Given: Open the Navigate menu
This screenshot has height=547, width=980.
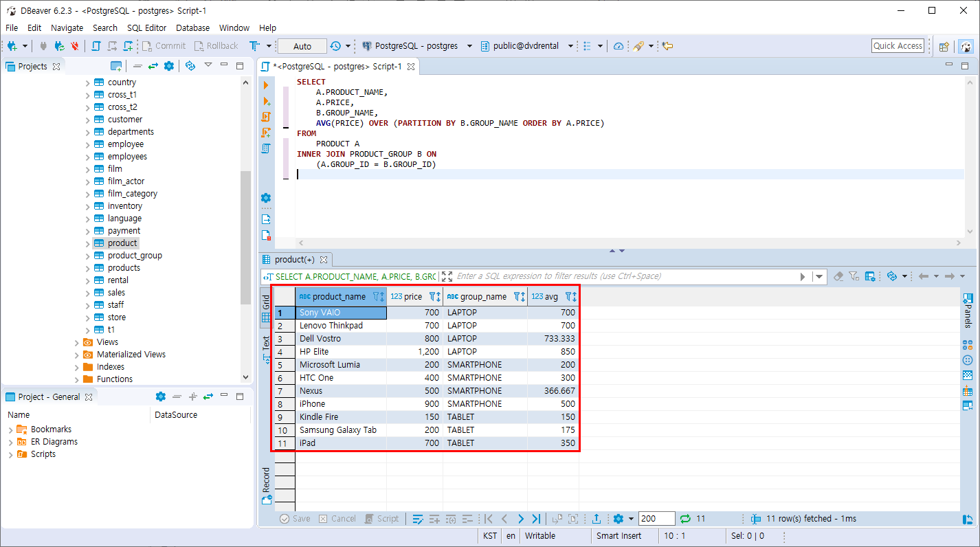Looking at the screenshot, I should point(67,27).
